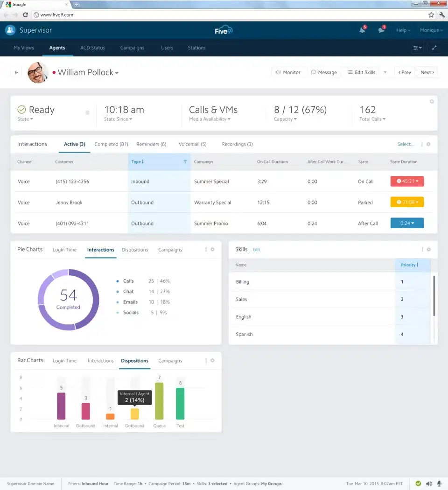Click the fullscreen expand icon below the header

(434, 48)
